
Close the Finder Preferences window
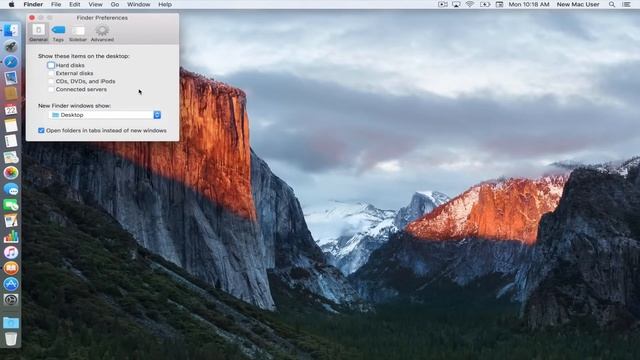point(32,18)
